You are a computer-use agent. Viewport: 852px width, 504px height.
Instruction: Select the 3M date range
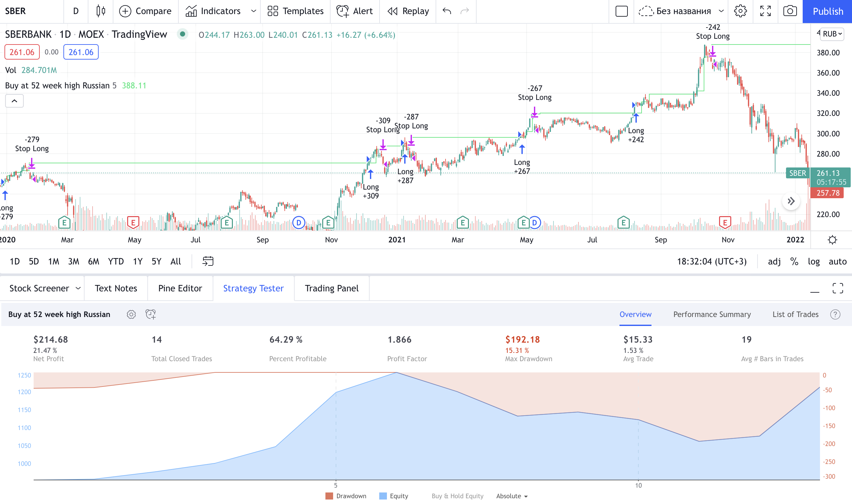[x=73, y=262]
